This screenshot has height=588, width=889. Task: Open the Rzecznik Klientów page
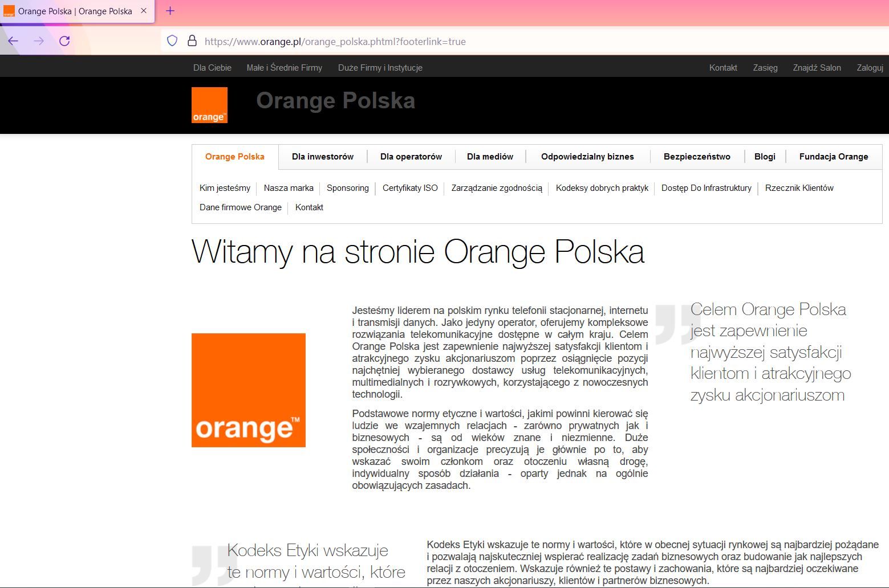[799, 187]
